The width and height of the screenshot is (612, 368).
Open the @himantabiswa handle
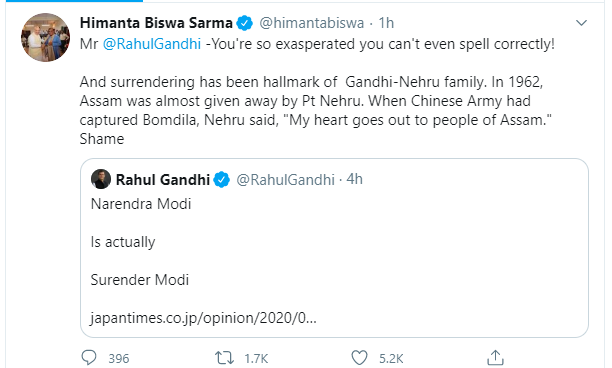click(x=311, y=23)
